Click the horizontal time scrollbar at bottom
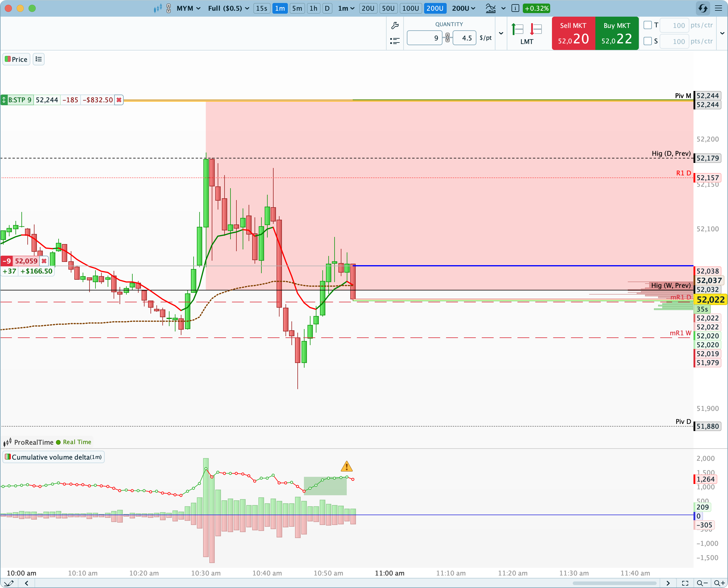Image resolution: width=728 pixels, height=588 pixels. click(x=614, y=583)
